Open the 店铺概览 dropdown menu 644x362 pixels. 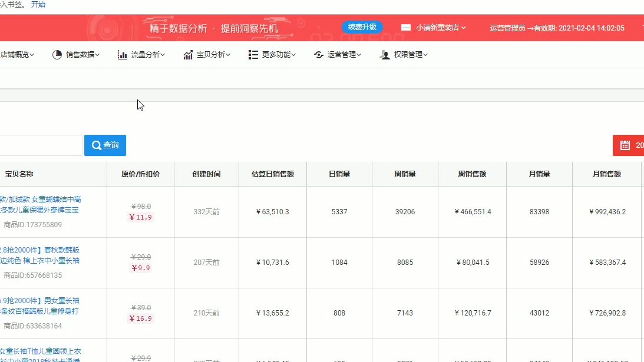17,55
